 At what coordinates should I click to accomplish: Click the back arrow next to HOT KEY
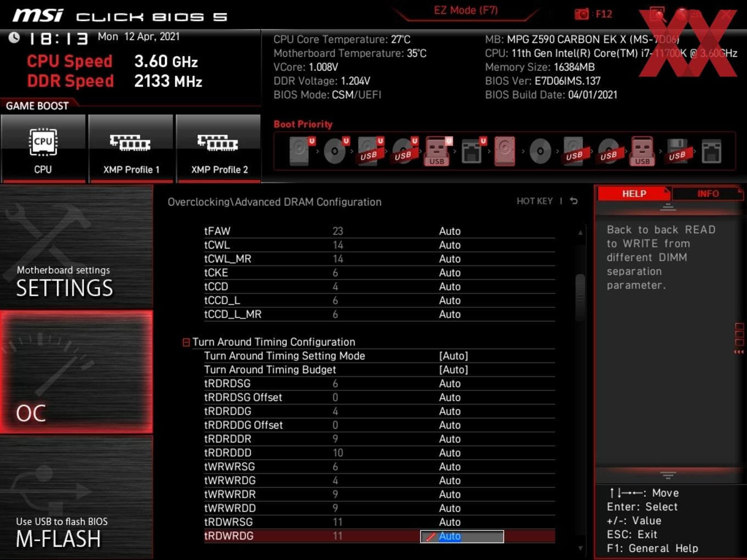(574, 201)
